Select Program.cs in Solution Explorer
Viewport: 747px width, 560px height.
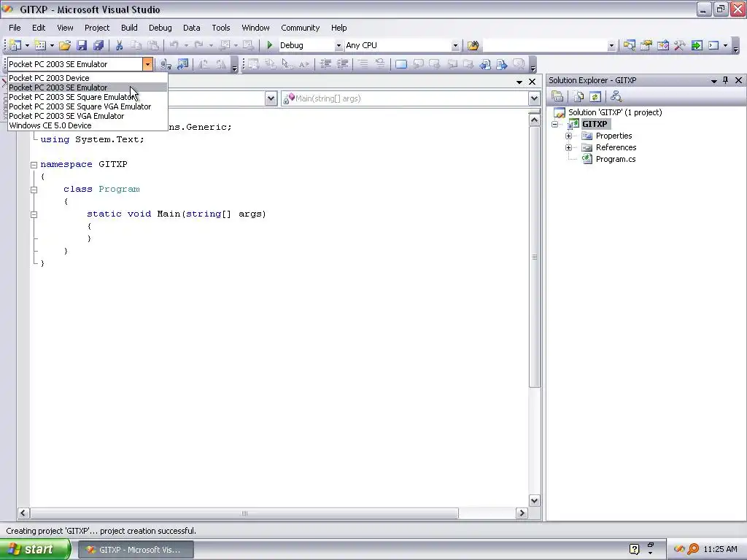coord(616,159)
